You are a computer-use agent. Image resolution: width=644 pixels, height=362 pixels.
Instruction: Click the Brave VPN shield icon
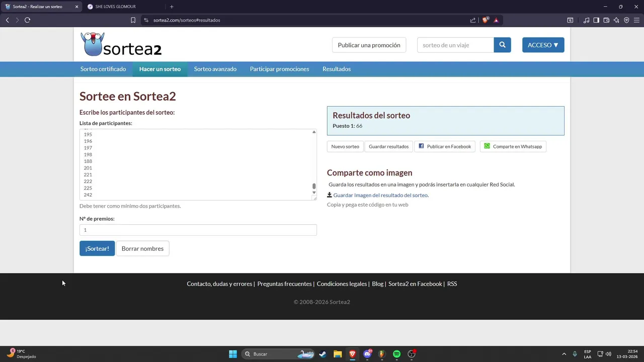pyautogui.click(x=626, y=20)
